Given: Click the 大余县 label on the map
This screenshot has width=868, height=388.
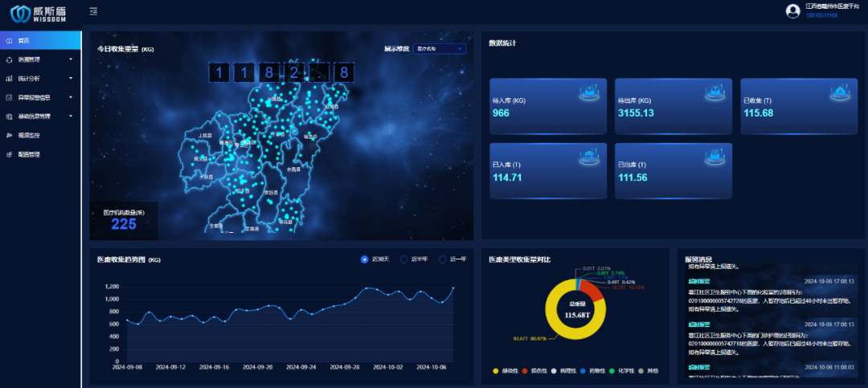Looking at the screenshot, I should click(x=206, y=177).
